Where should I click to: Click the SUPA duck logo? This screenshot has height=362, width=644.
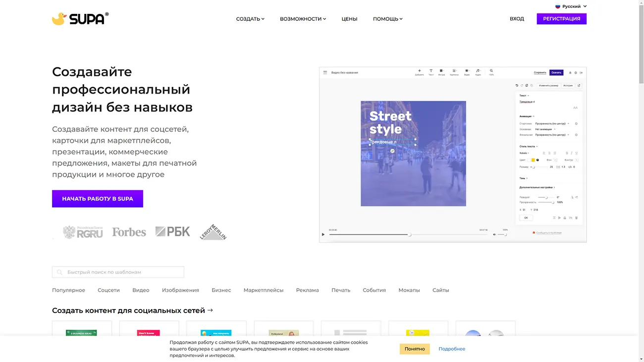point(80,19)
